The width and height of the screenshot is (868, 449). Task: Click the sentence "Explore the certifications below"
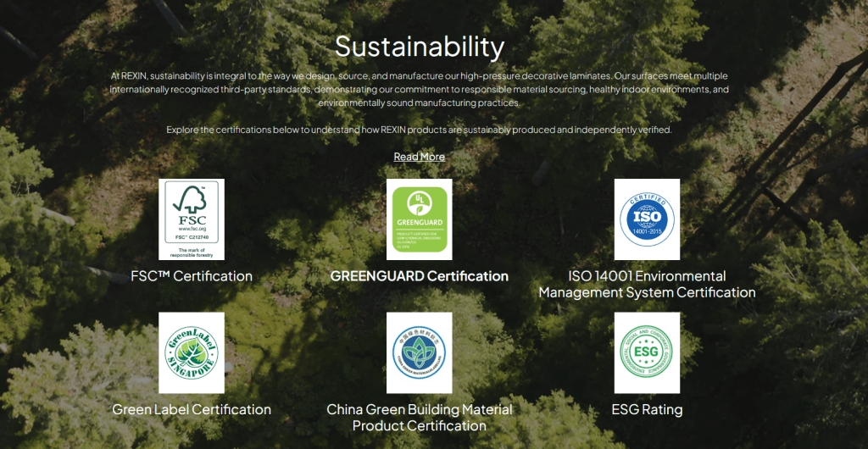click(419, 130)
